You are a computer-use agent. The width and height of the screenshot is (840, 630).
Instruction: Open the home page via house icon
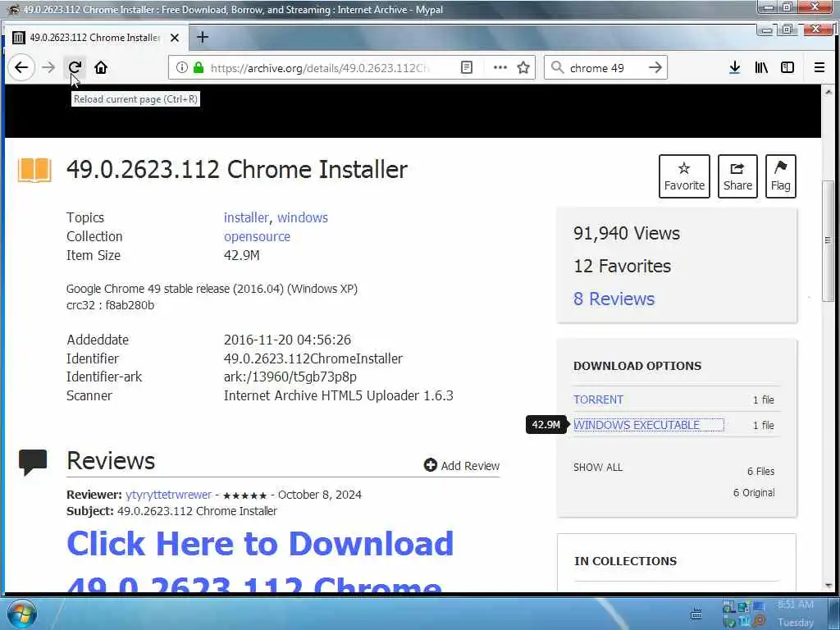[x=101, y=67]
